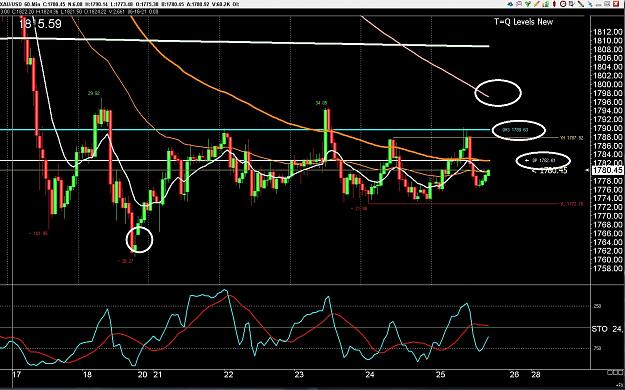
Task: Click date label 17 on time axis
Action: pyautogui.click(x=16, y=374)
